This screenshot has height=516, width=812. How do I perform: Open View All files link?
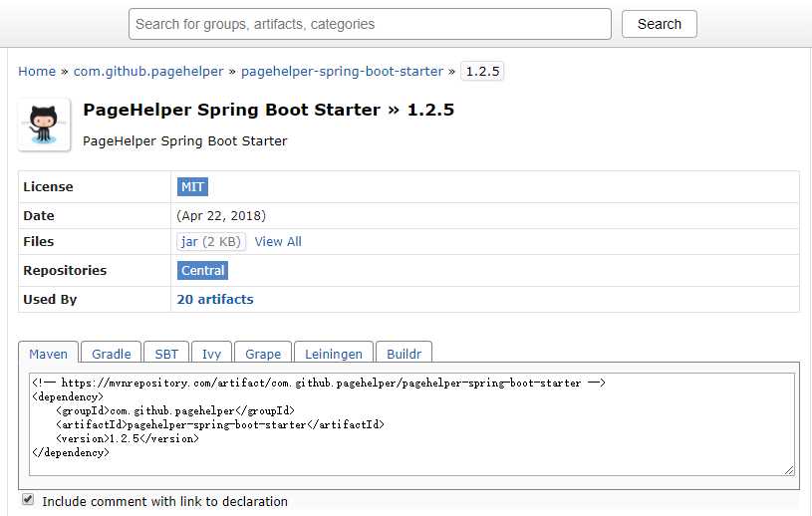pyautogui.click(x=278, y=242)
